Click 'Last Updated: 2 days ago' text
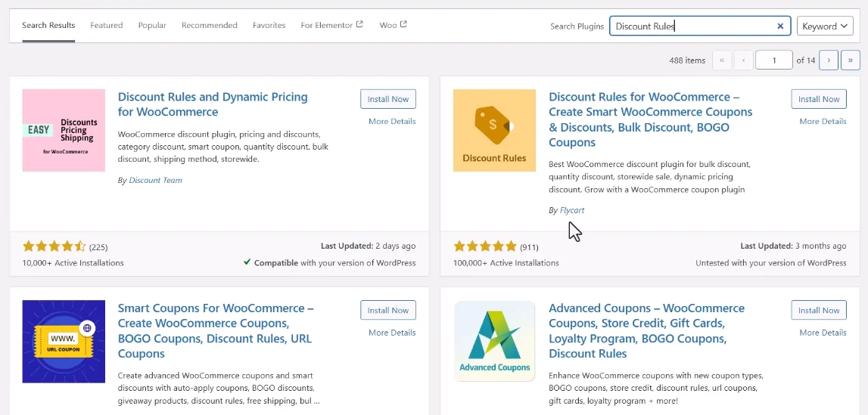Screen dimensions: 868x415 click(368, 246)
